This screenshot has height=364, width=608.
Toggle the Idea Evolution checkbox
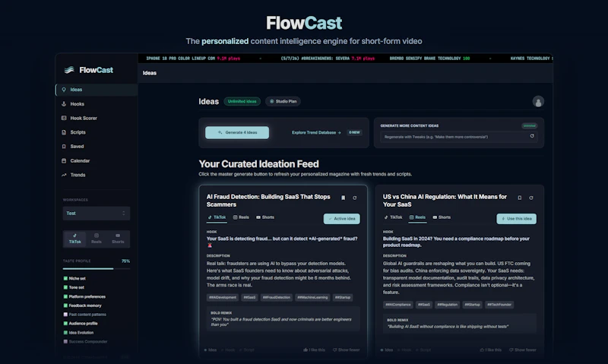tap(65, 333)
